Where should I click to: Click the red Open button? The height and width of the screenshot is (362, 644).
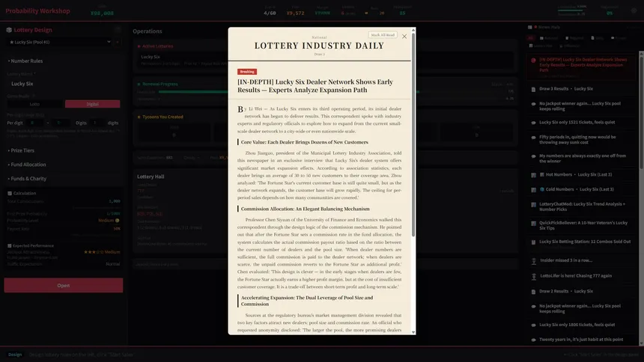[x=63, y=286]
